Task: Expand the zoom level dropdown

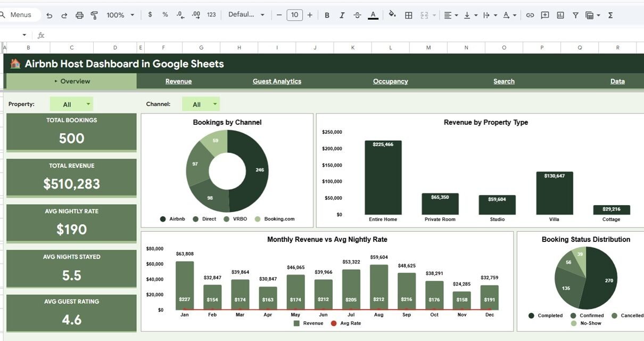Action: pyautogui.click(x=121, y=15)
